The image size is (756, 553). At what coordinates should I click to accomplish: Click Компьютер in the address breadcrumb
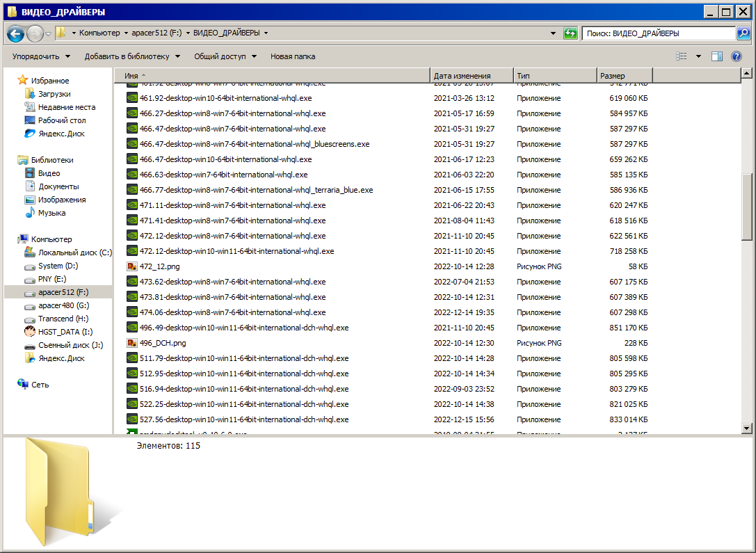coord(100,33)
